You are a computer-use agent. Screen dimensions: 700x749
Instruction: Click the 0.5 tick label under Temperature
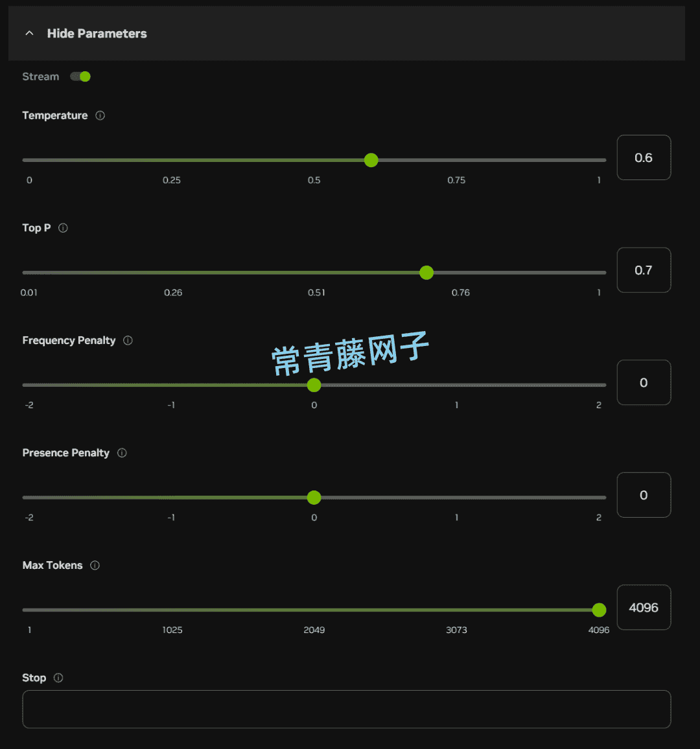(x=314, y=180)
